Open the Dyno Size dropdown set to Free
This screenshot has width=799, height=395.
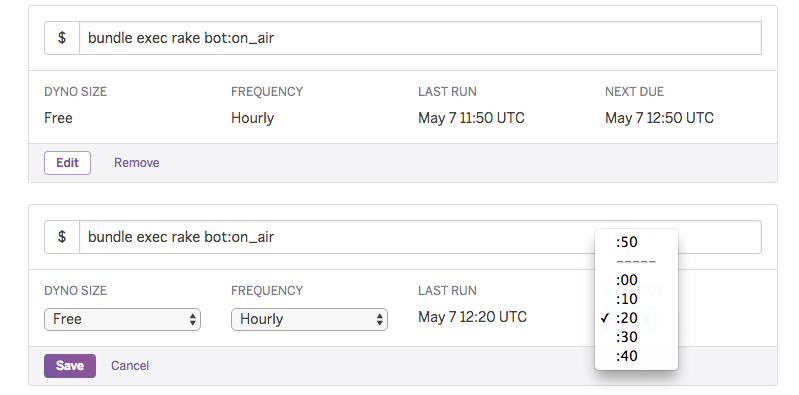122,320
